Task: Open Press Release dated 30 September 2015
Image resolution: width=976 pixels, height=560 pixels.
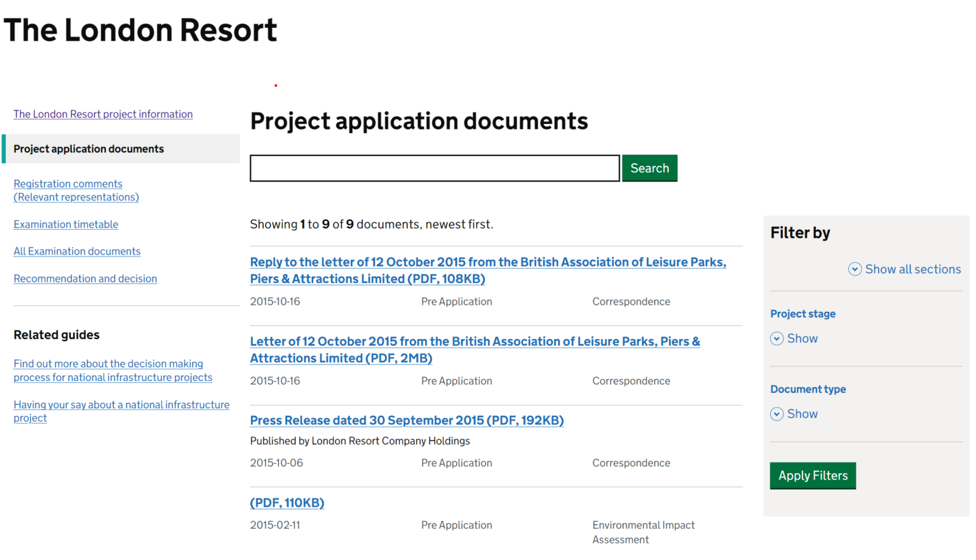Action: click(x=407, y=421)
